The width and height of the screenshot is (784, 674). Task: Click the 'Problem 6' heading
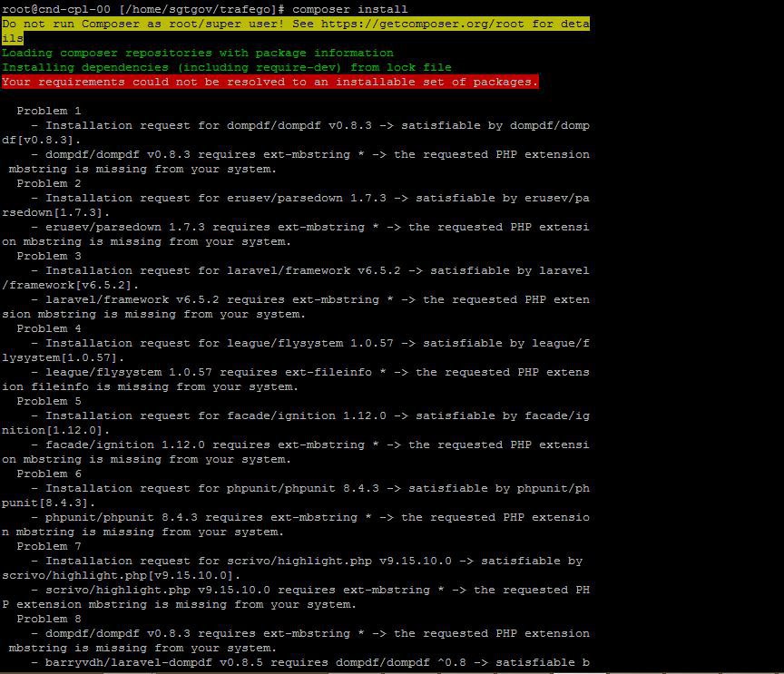pos(48,474)
